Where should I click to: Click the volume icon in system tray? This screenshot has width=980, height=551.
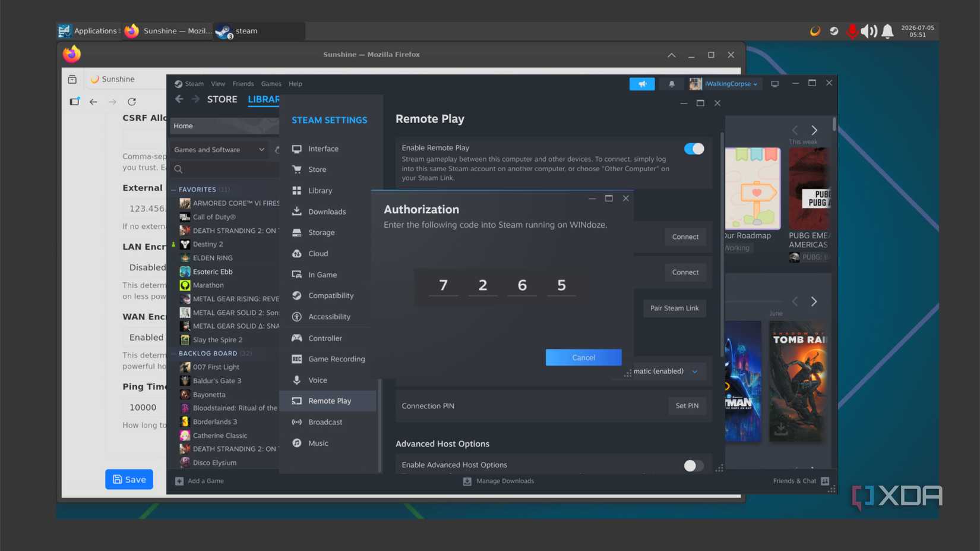pos(869,31)
